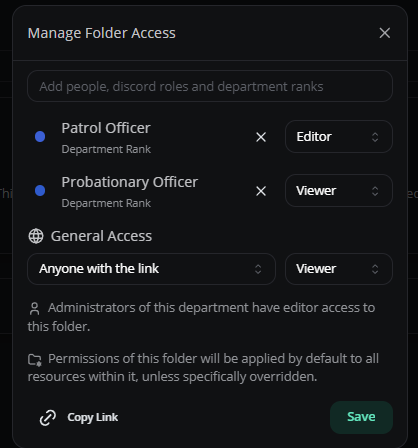Select the Probationary Officer rank entry
Image resolution: width=418 pixels, height=448 pixels.
click(130, 191)
